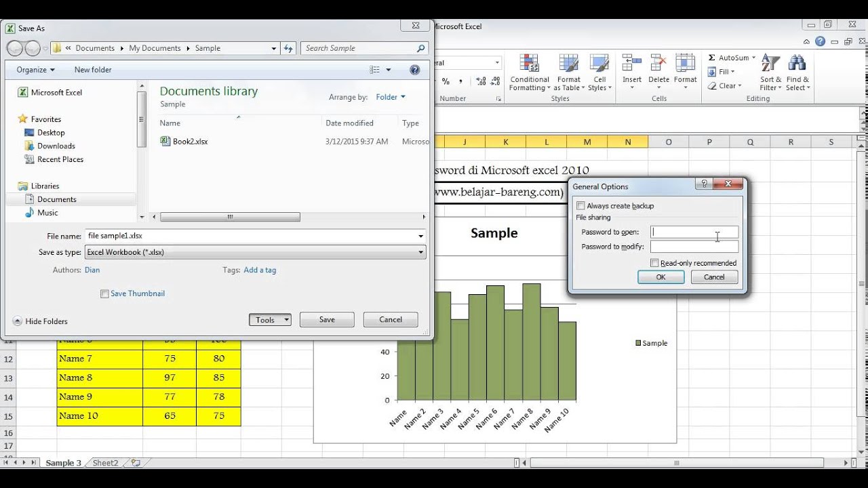Click the change view icon in Save As

[375, 70]
